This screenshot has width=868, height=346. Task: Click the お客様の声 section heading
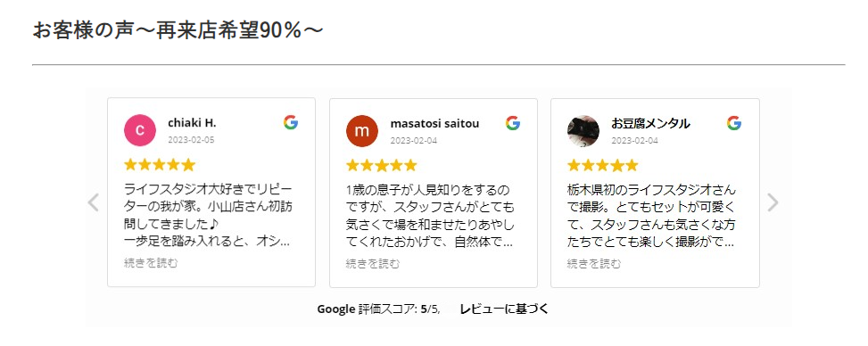tap(178, 30)
